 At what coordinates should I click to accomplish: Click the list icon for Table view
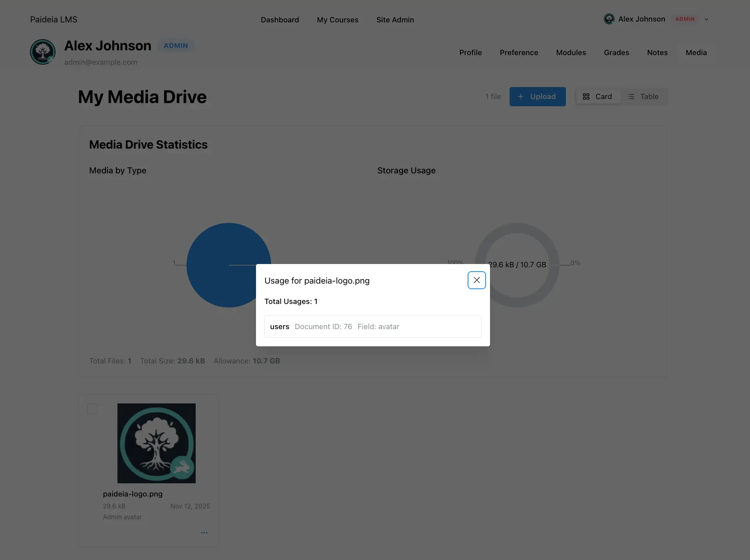point(631,97)
